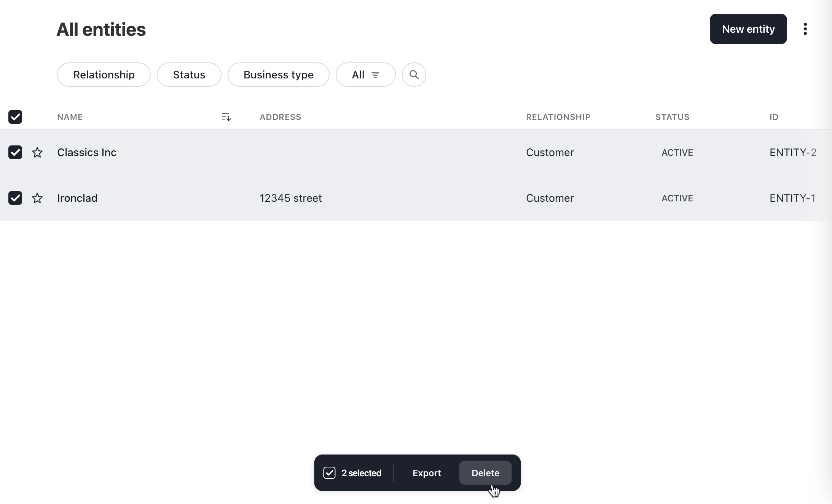The width and height of the screenshot is (832, 504).
Task: Sort by the Address column header
Action: coord(280,117)
